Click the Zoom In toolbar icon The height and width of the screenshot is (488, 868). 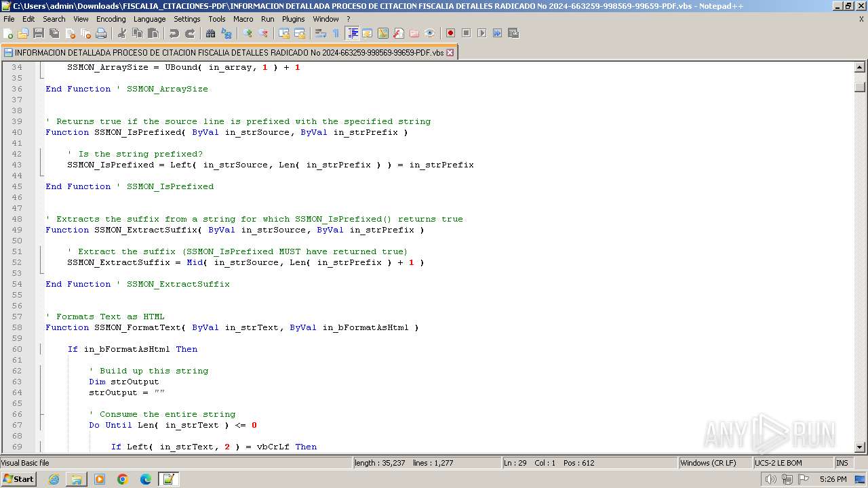click(248, 33)
